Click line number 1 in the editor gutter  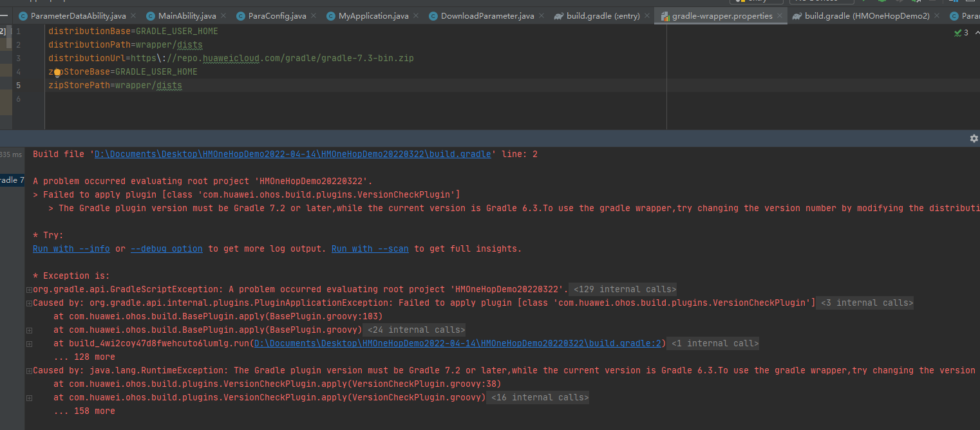pos(19,31)
